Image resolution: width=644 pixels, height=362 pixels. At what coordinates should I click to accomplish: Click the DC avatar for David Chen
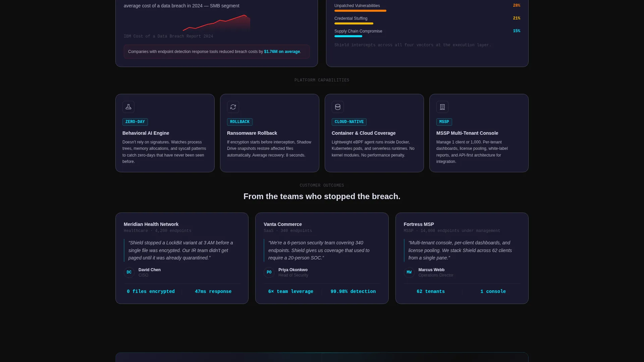click(x=129, y=273)
